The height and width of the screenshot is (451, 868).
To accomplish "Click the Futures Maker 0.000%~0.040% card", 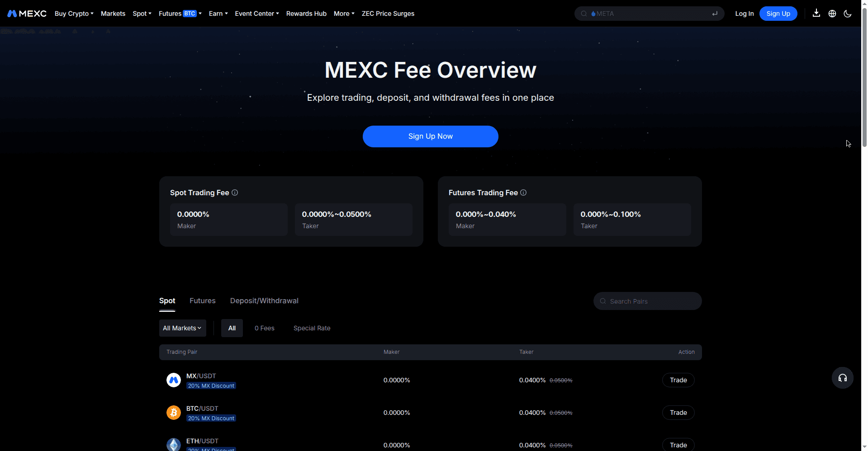I will 508,220.
